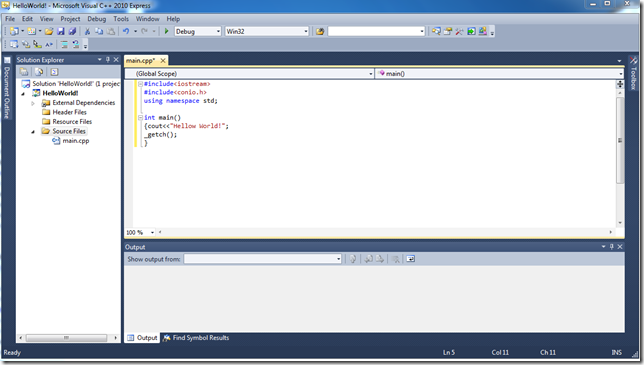Undo the last edit with the Undo arrow
Viewport: 644px width, 365px height.
[126, 31]
